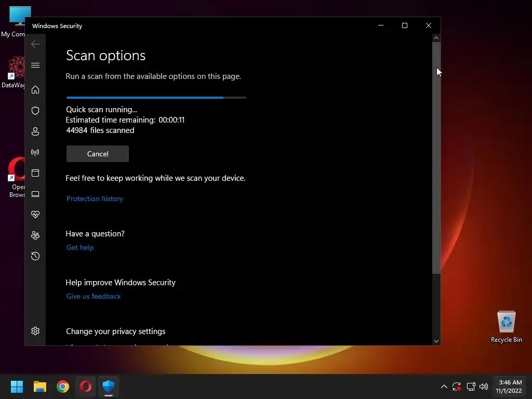The image size is (532, 399).
Task: Click 'Have a question?' heading
Action: pyautogui.click(x=95, y=233)
